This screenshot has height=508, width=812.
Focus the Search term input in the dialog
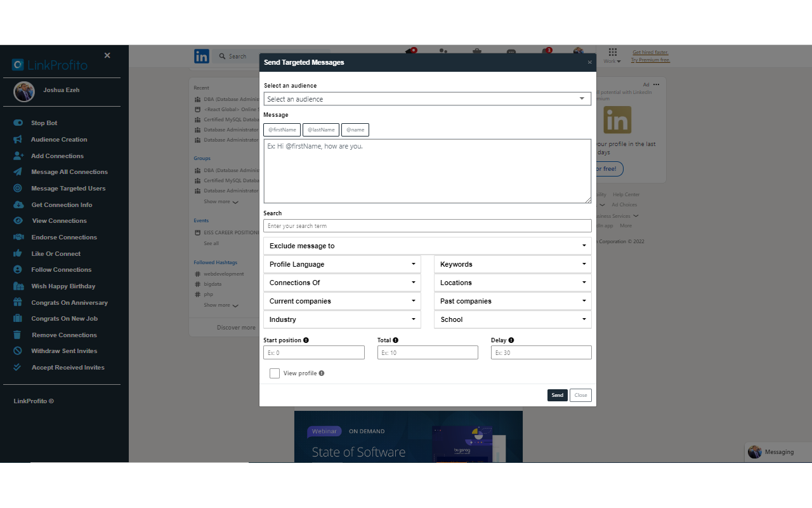[x=428, y=225]
